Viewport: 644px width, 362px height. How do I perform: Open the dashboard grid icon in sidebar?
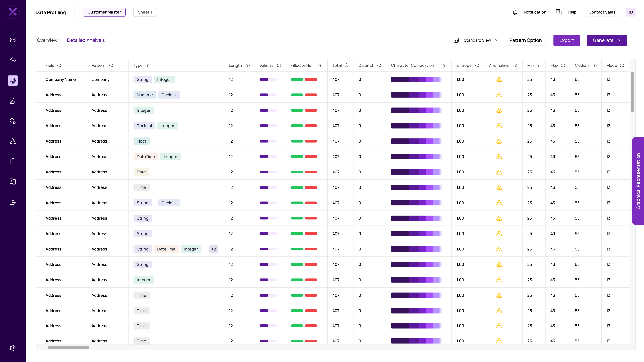(x=13, y=40)
